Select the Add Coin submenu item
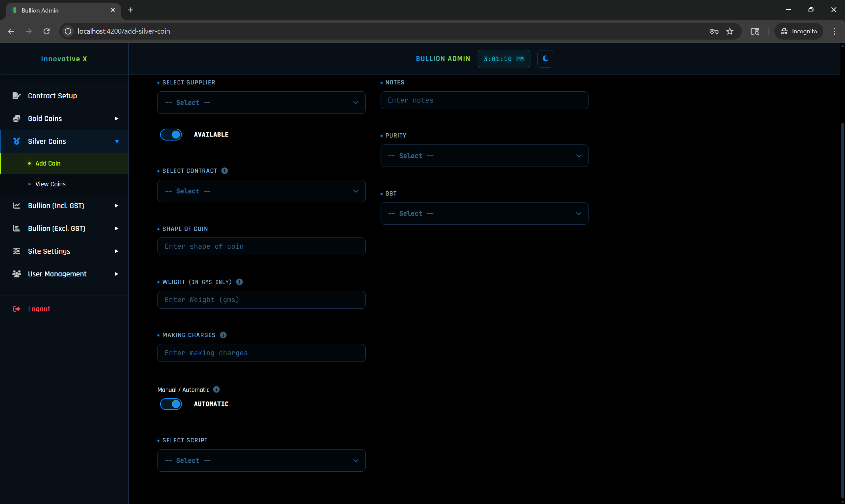 point(64,163)
